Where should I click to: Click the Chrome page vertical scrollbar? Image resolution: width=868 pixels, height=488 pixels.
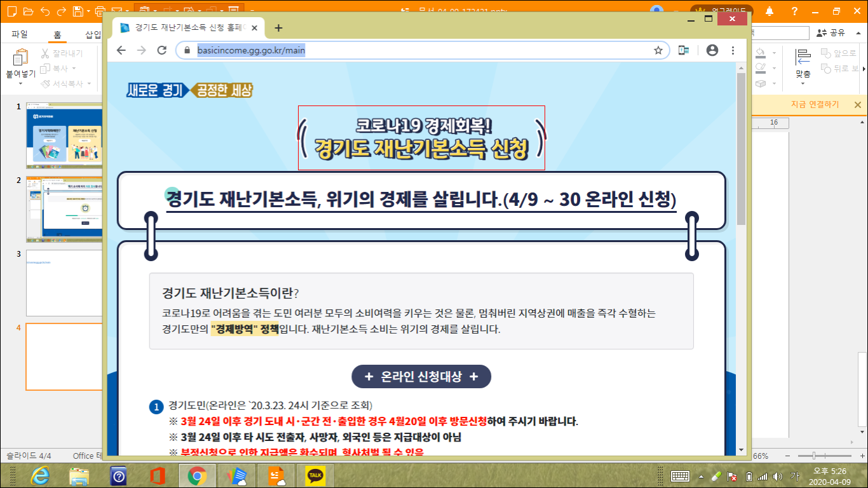[x=741, y=149]
